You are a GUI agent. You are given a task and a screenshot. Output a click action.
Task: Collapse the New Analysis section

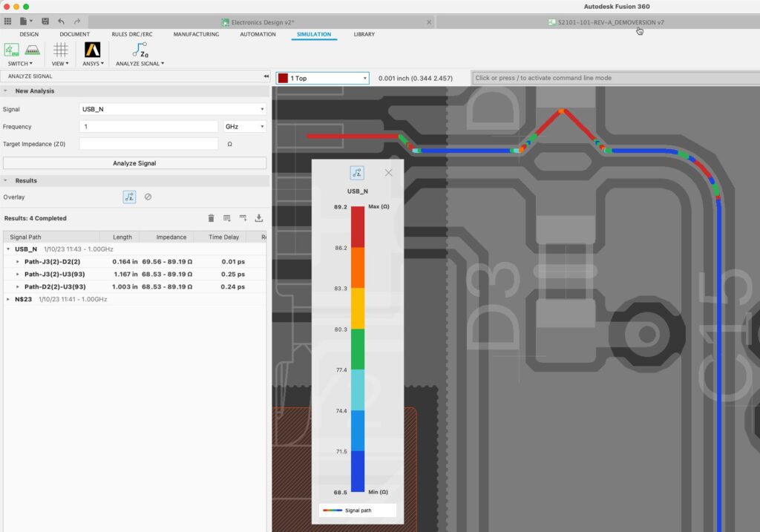[6, 91]
